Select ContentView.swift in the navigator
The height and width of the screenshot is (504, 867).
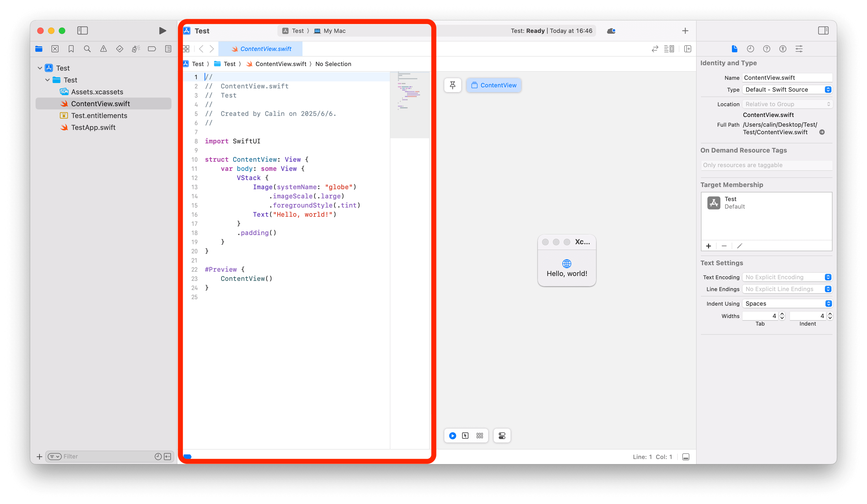pos(103,103)
